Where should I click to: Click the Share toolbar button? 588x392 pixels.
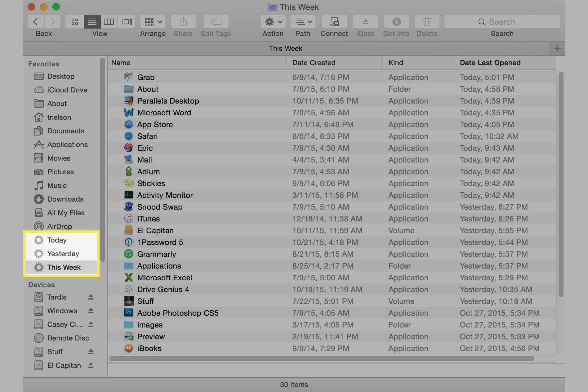pyautogui.click(x=183, y=22)
